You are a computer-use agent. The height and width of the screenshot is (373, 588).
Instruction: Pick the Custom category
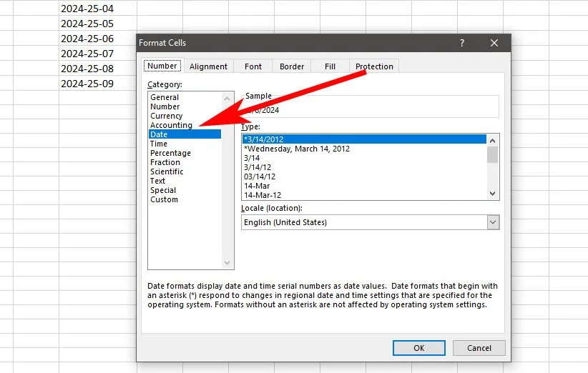[x=164, y=199]
